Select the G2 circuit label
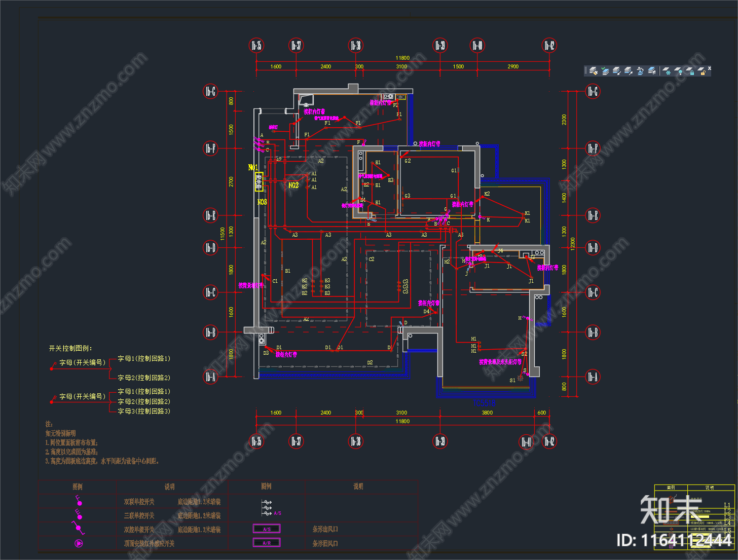Image resolution: width=738 pixels, height=560 pixels. point(408,161)
